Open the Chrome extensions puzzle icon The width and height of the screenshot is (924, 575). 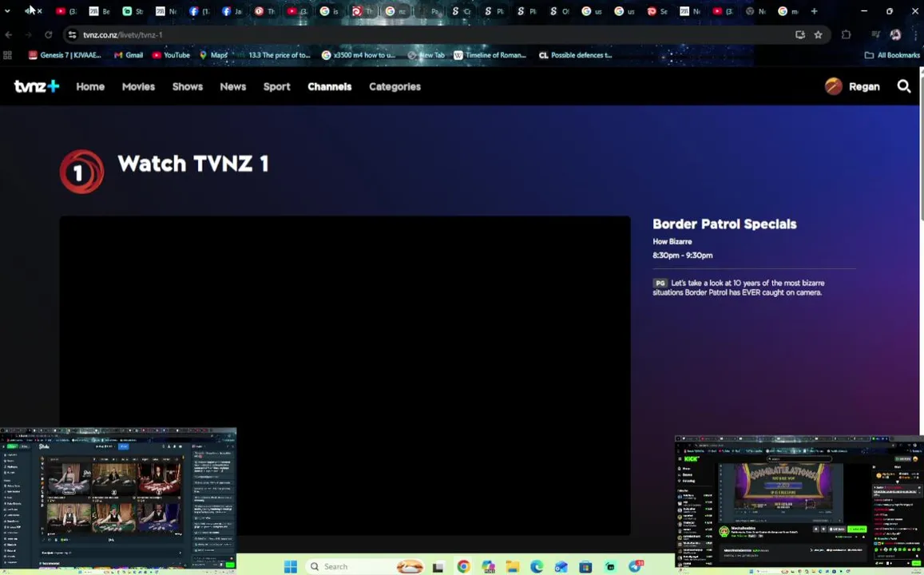coord(846,35)
